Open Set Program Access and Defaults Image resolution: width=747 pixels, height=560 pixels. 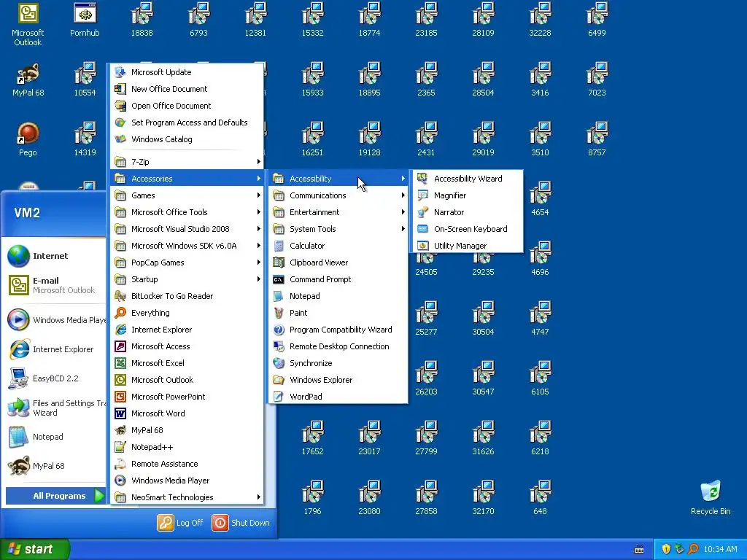(187, 122)
